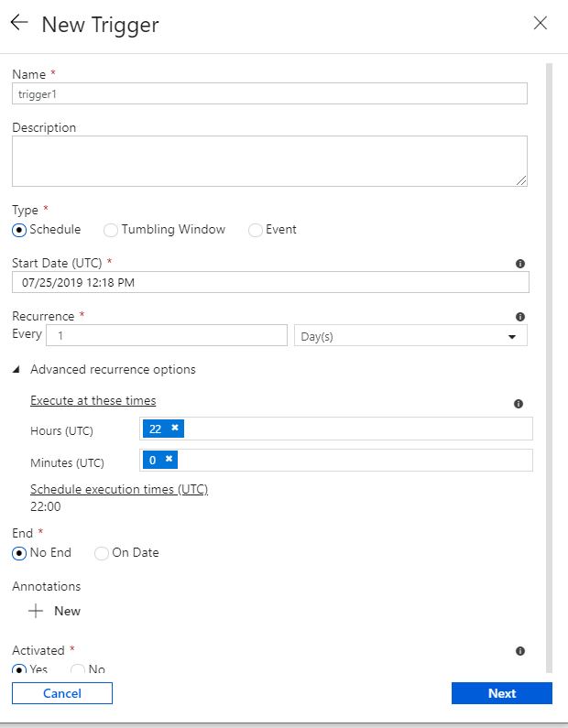Choose the On Date end option

tap(102, 553)
